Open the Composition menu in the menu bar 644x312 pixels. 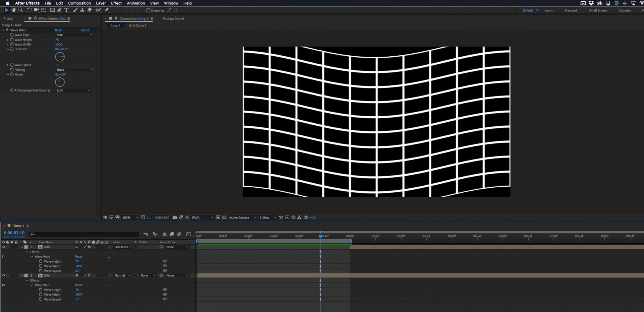[79, 3]
